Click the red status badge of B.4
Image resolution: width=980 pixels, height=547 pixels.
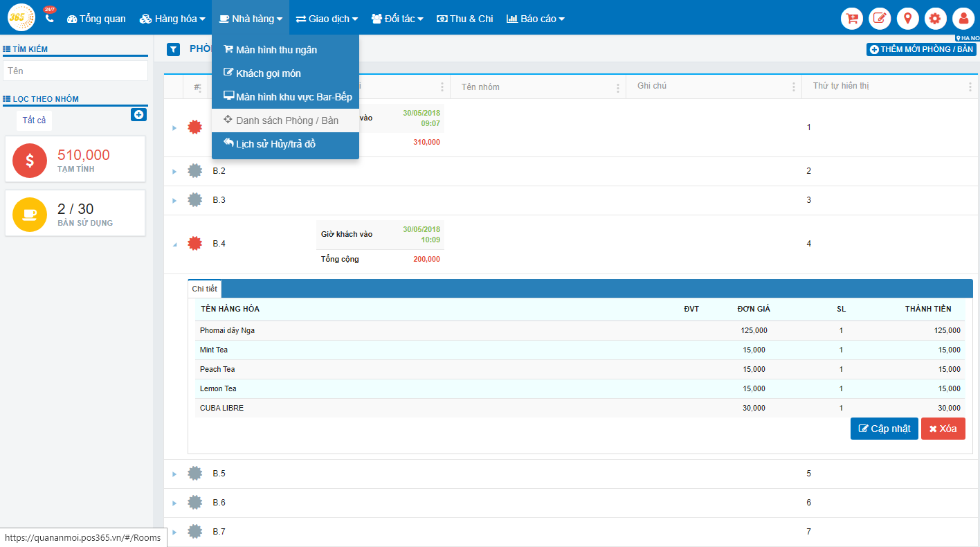pos(195,244)
